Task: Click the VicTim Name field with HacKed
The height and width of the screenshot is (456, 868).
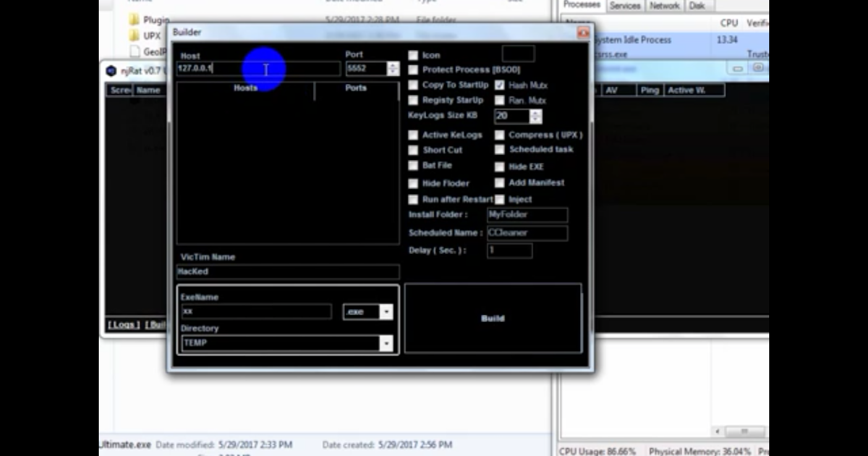Action: click(288, 272)
